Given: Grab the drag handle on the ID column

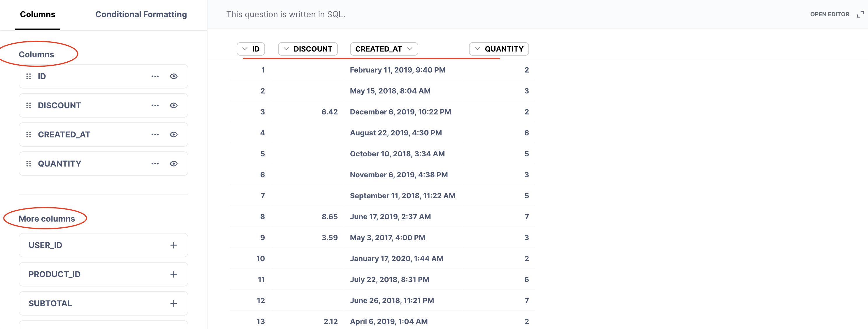Looking at the screenshot, I should [x=29, y=76].
